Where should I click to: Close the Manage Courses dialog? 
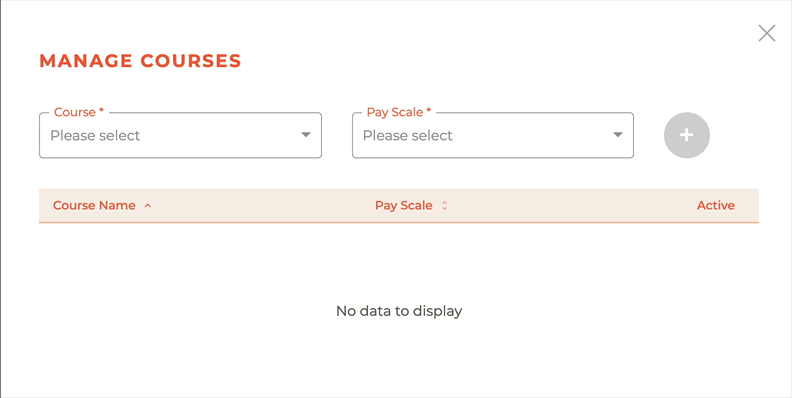[x=766, y=33]
